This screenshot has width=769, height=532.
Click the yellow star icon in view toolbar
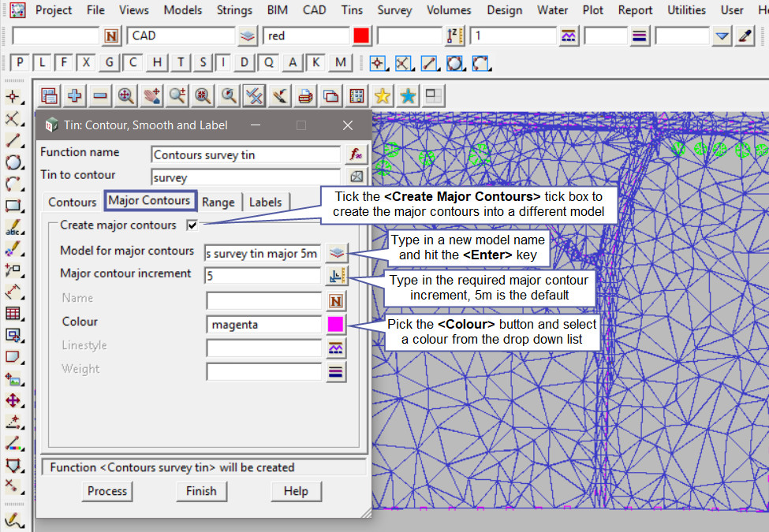pos(382,96)
